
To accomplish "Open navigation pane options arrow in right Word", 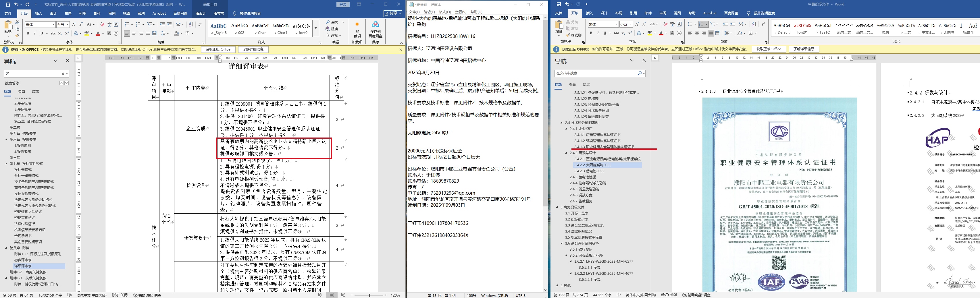I will coord(632,61).
